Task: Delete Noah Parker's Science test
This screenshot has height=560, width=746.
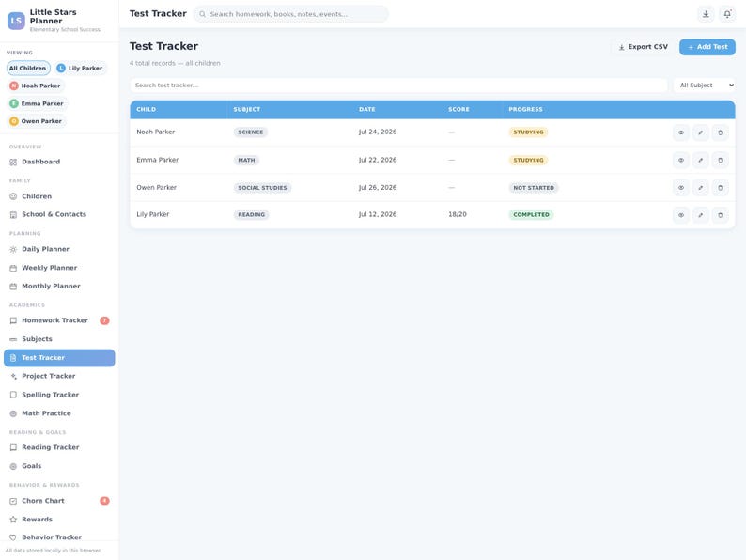Action: (x=720, y=132)
